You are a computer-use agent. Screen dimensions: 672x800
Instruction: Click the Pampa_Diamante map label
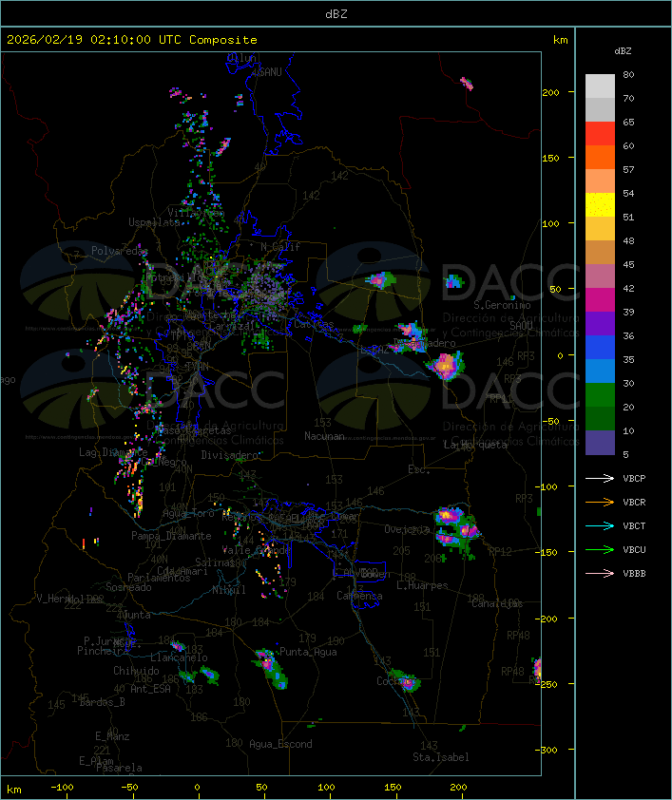(171, 536)
